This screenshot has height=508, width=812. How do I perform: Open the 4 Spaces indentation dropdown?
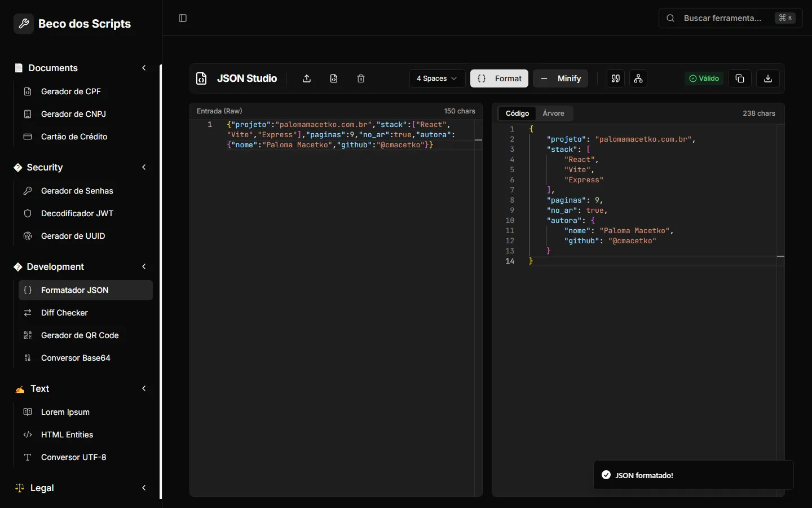point(437,78)
